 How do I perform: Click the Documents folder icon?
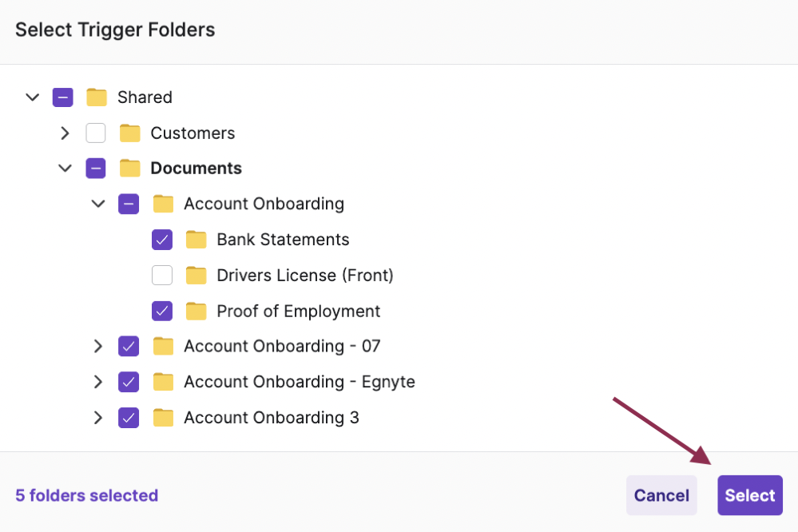[x=129, y=168]
